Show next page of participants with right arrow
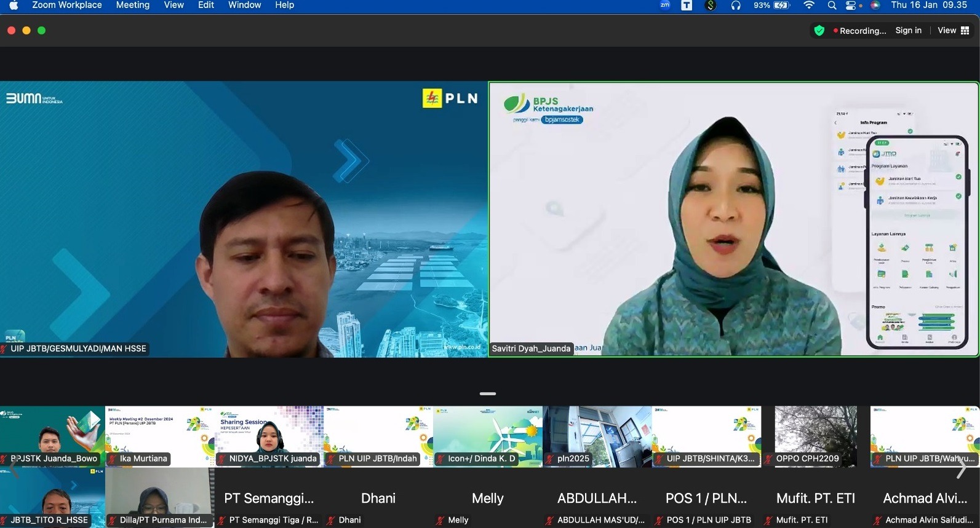Screen dimensions: 980x528 click(x=962, y=468)
